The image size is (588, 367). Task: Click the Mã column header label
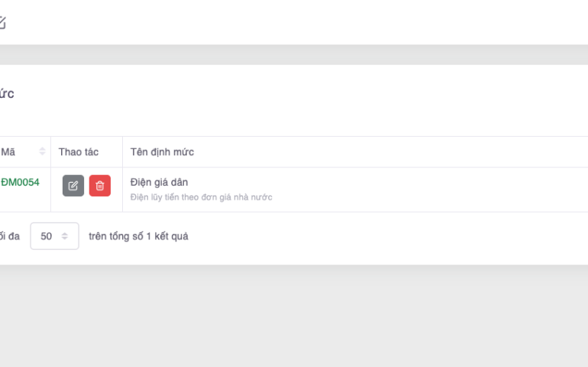pyautogui.click(x=8, y=152)
